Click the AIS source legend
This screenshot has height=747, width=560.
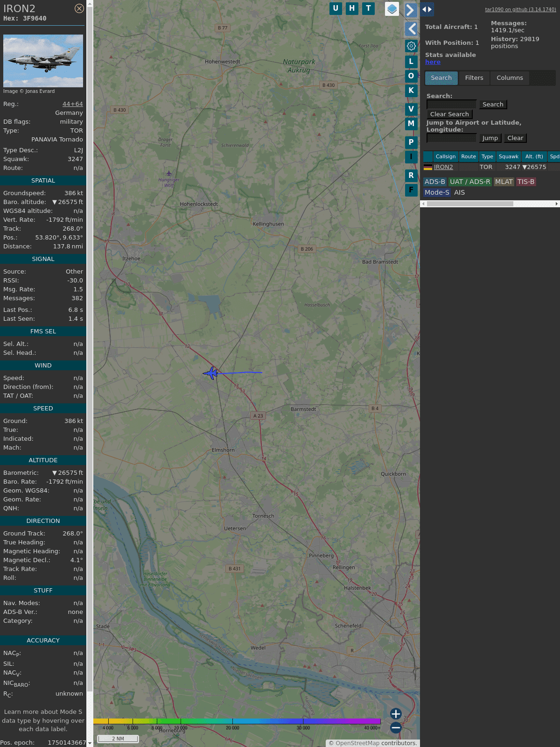coord(459,192)
